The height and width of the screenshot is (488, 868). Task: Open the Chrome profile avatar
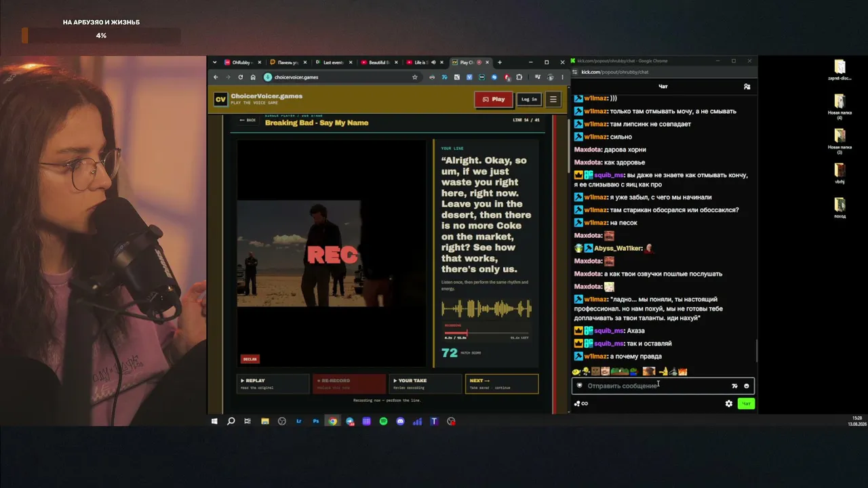[551, 77]
